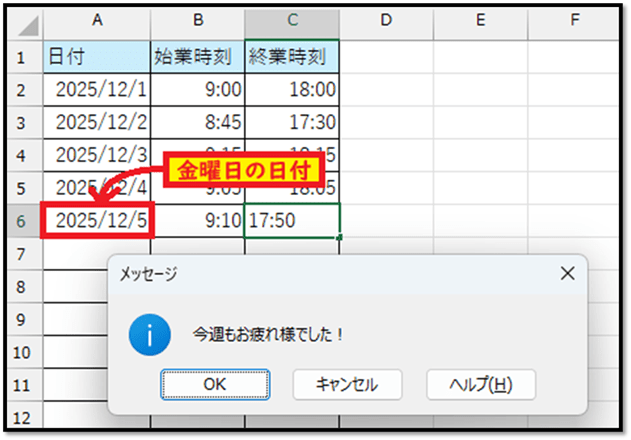Select cell C6 containing 17:50
Screen dimensions: 631x440
[x=292, y=220]
